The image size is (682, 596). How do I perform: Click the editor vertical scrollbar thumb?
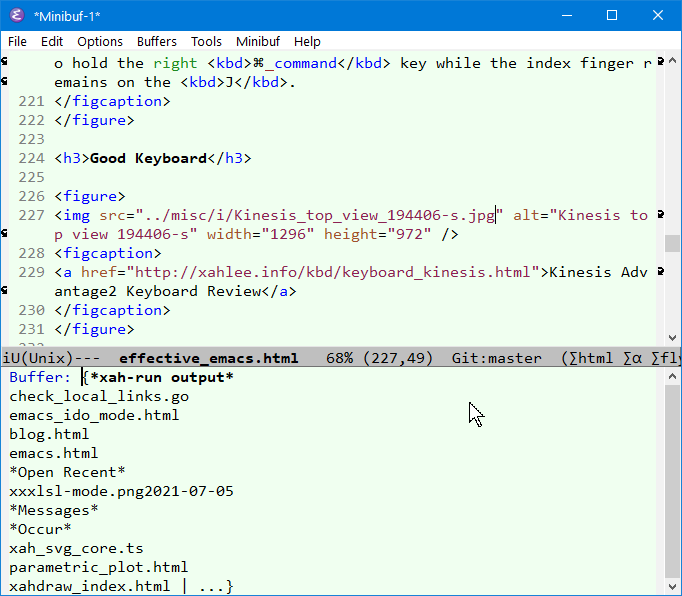(x=672, y=243)
